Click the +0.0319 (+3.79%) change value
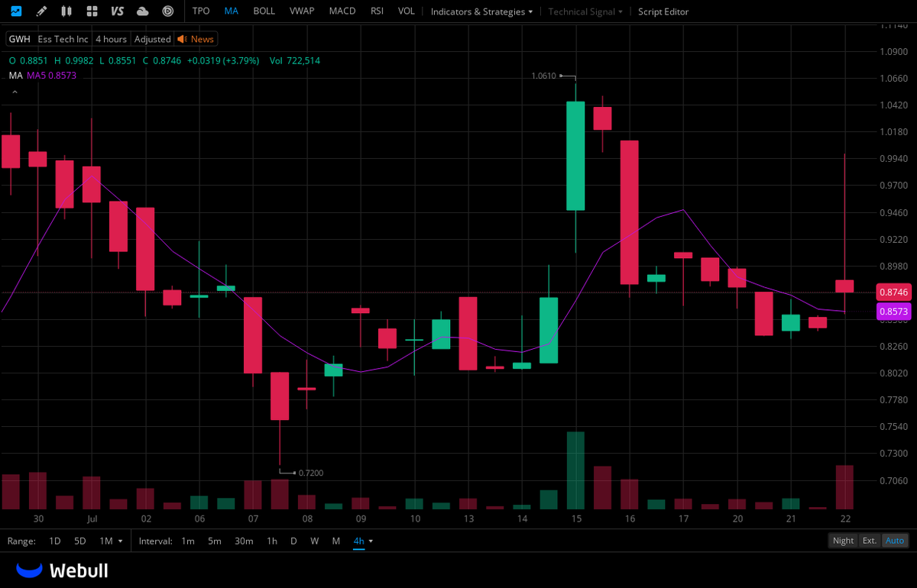917x588 pixels. tap(223, 60)
